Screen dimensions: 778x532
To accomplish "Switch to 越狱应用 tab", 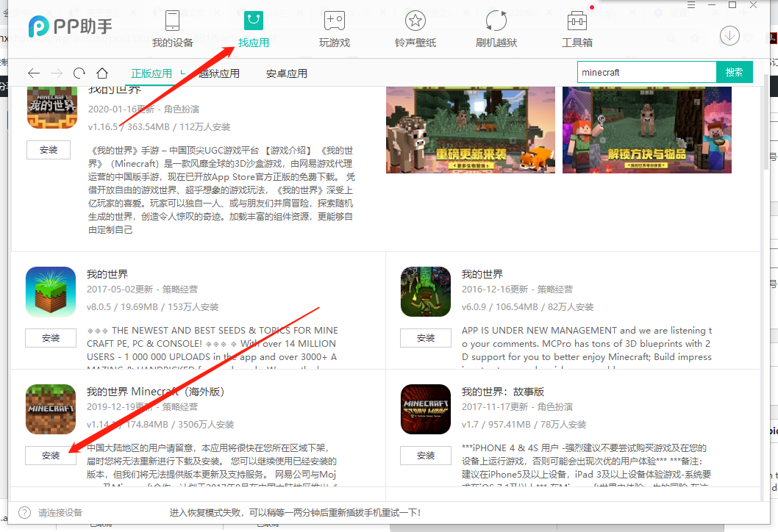I will click(x=219, y=74).
